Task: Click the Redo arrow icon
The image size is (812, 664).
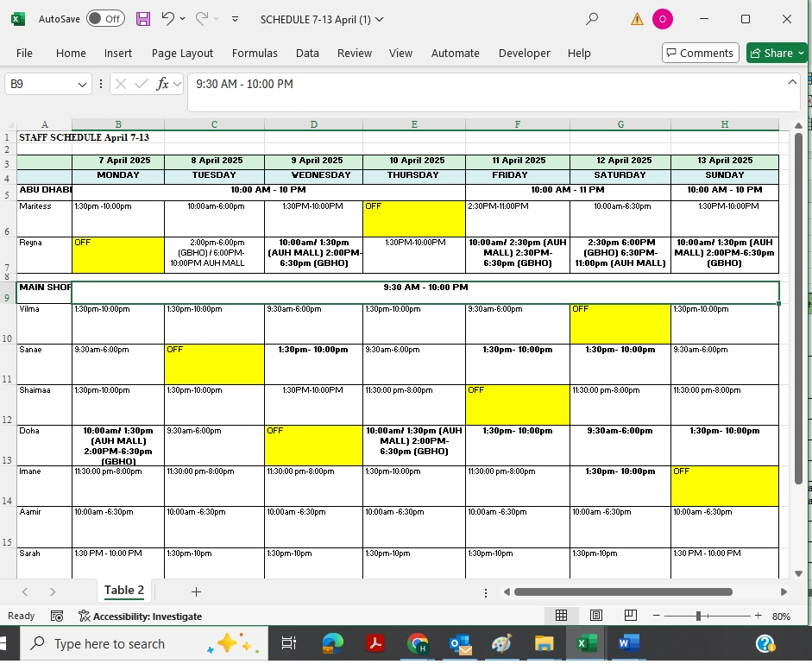Action: point(201,19)
